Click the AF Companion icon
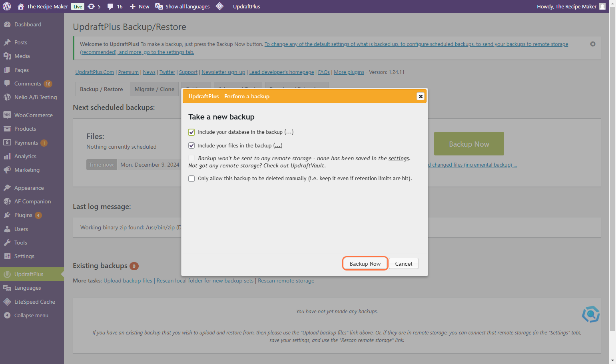This screenshot has width=616, height=364. point(7,201)
